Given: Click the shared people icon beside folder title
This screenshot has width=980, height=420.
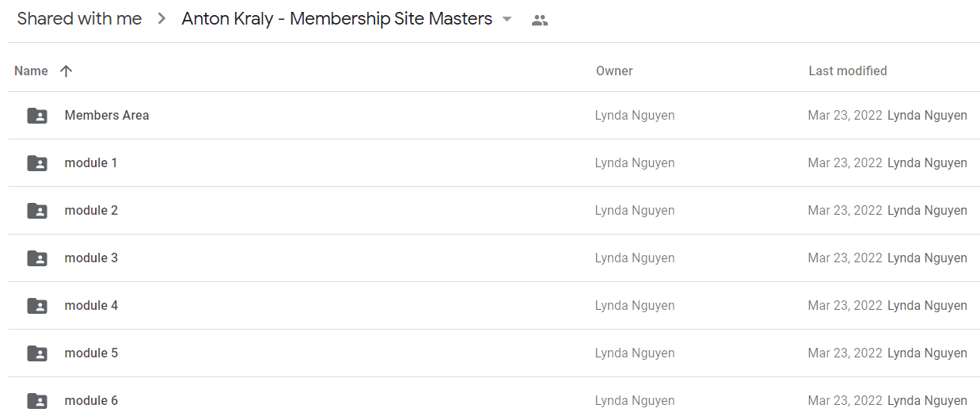Looking at the screenshot, I should point(540,21).
